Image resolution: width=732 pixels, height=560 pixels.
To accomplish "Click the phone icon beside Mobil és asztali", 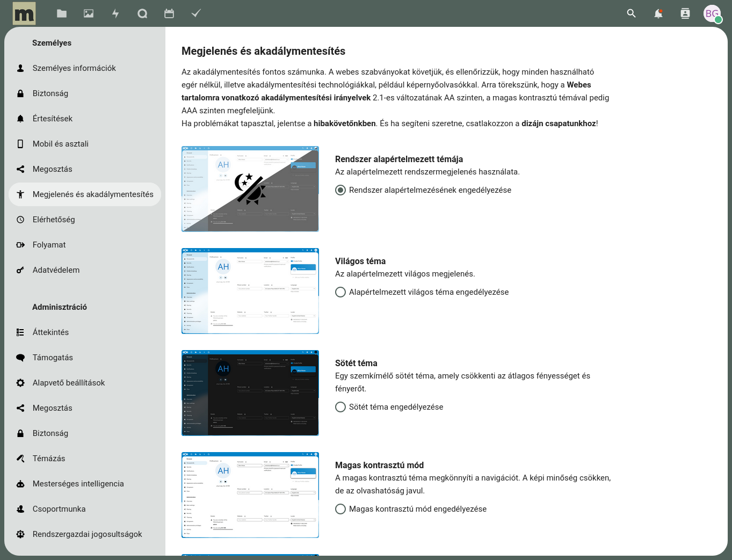I will (x=20, y=144).
